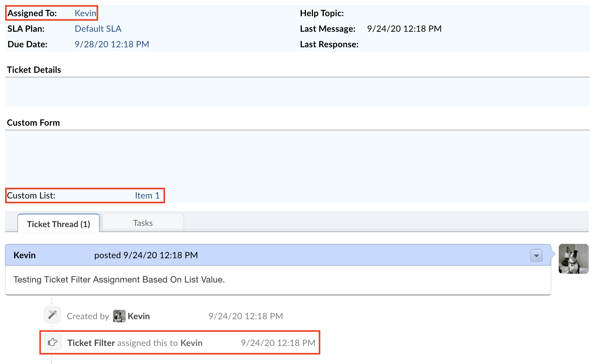Click the Testing Ticket Filter message text
This screenshot has height=364, width=593.
pyautogui.click(x=119, y=279)
